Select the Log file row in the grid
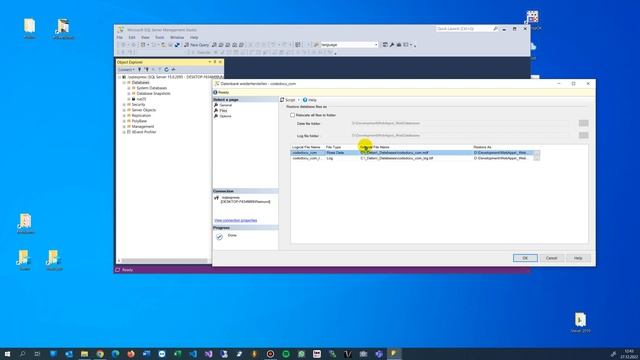This screenshot has height=360, width=640. (x=412, y=158)
